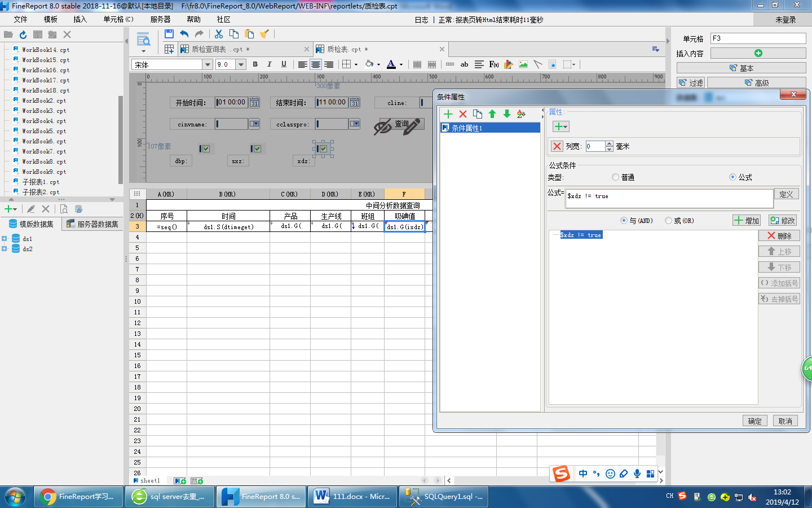Insert an image using the picture icon
Image resolution: width=812 pixels, height=508 pixels.
tap(523, 64)
